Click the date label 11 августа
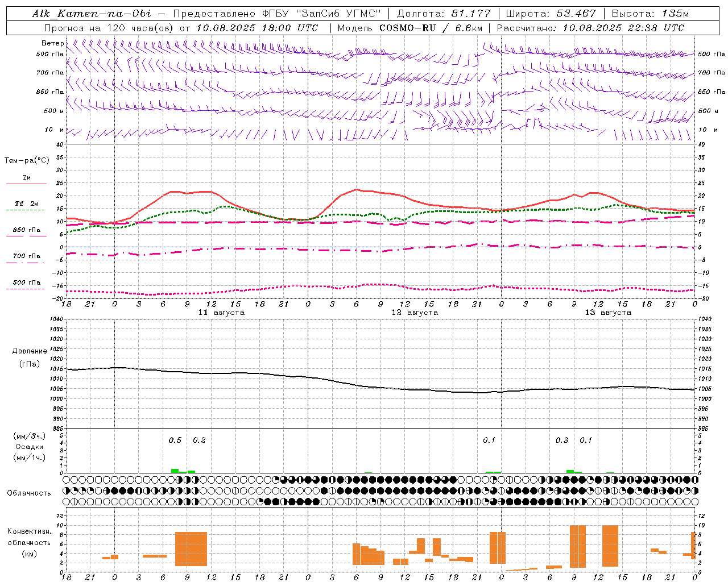The image size is (728, 582). pos(221,313)
